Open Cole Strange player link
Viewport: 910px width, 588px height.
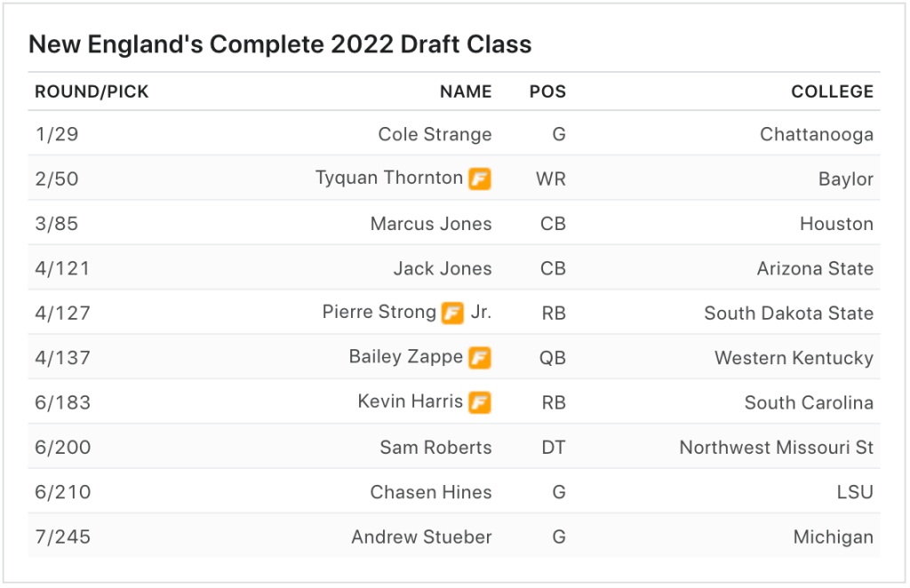(x=435, y=134)
